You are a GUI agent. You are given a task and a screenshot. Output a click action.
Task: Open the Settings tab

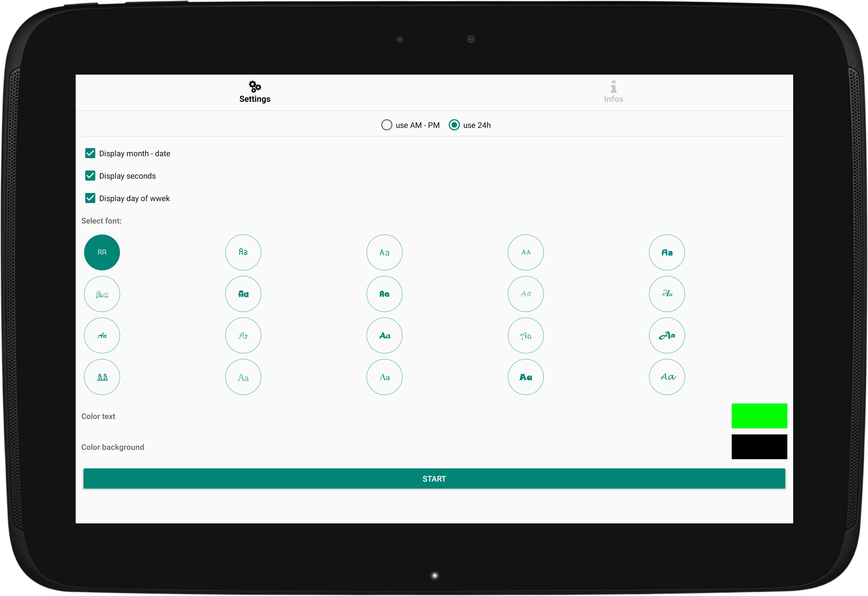point(255,92)
